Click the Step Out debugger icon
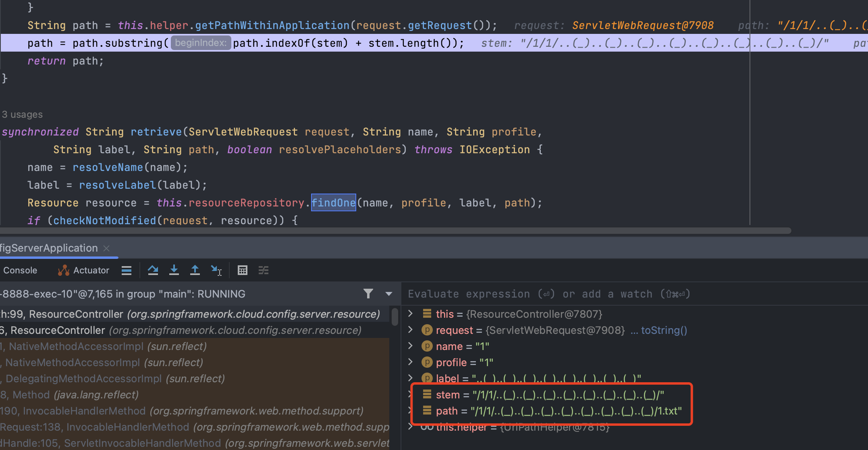Viewport: 868px width, 450px height. click(x=195, y=270)
